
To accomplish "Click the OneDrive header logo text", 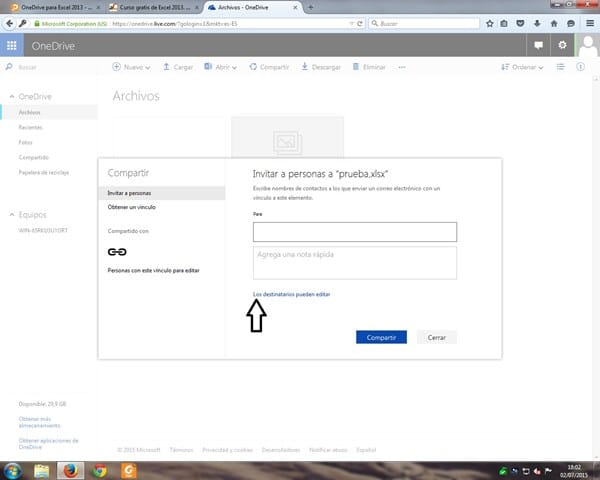I will 53,46.
